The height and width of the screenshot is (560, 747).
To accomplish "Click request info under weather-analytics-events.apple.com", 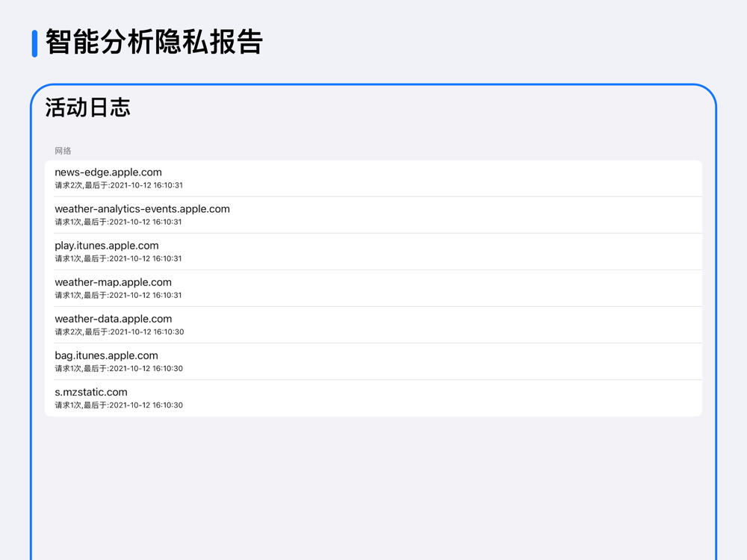I will (118, 222).
